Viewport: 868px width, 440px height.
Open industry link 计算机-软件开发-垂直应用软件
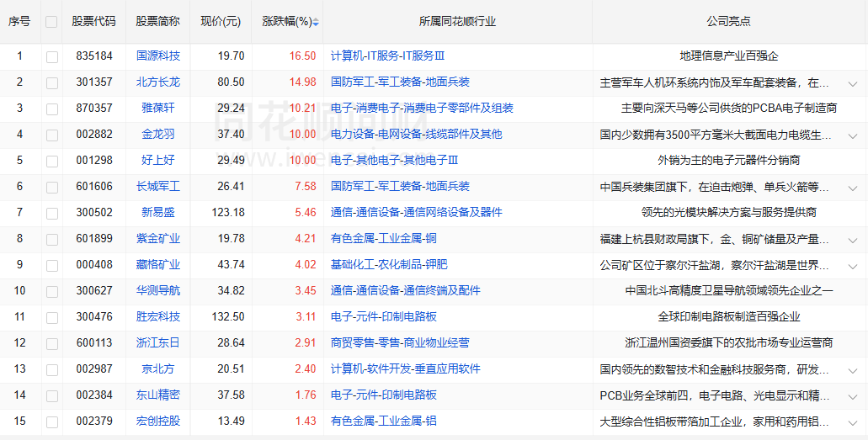(405, 368)
